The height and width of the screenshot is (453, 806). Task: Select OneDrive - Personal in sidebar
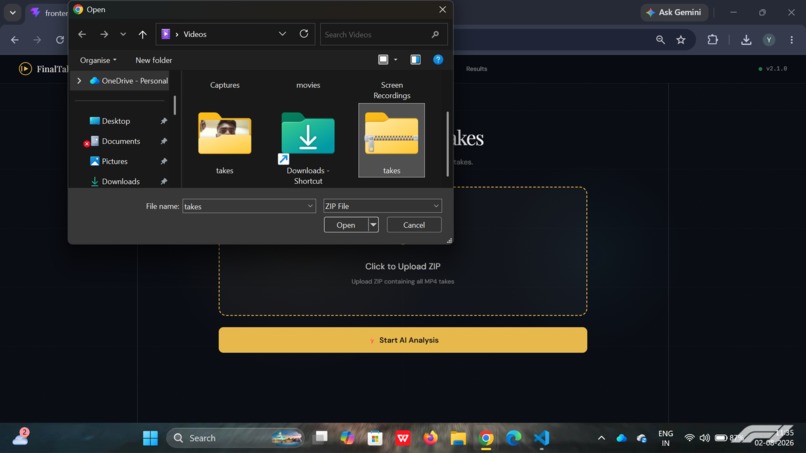tap(129, 81)
